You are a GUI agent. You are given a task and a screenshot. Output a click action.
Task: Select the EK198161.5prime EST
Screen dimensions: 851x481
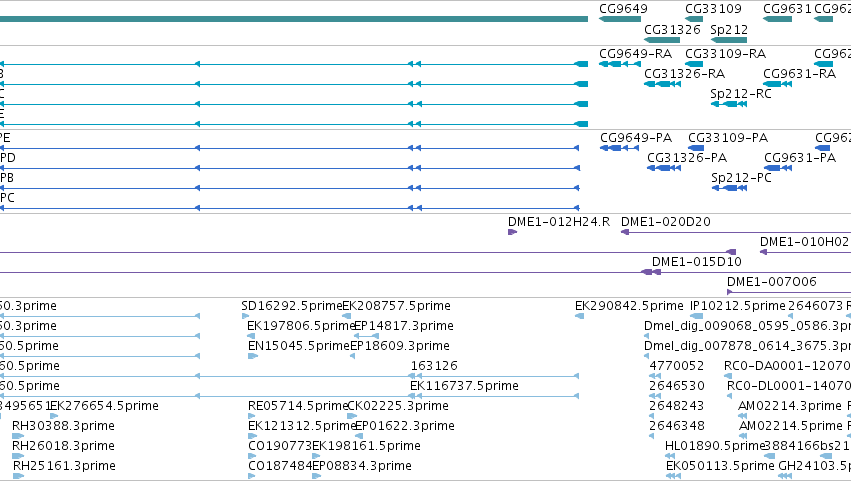316,457
